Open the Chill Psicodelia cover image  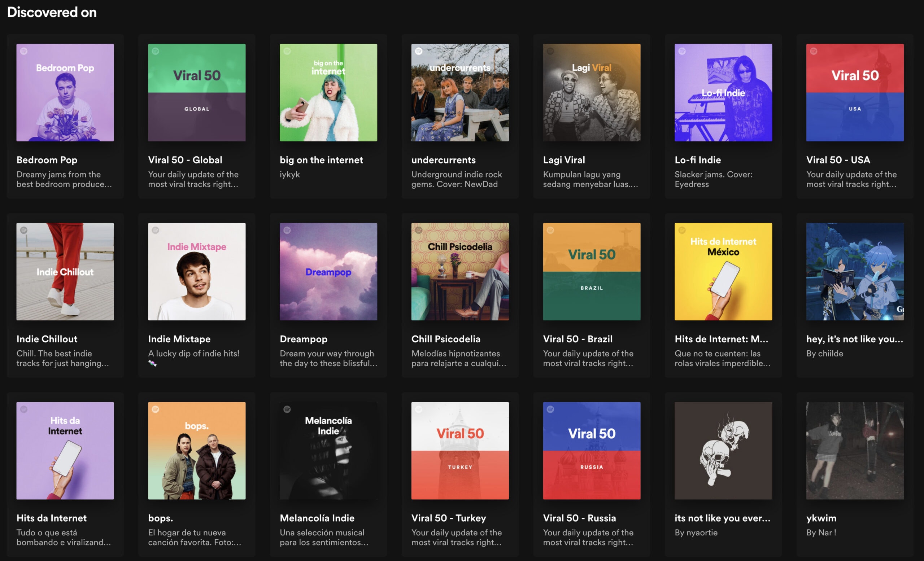point(460,272)
